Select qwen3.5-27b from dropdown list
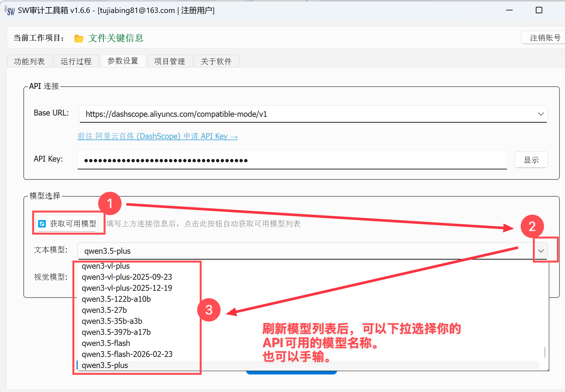Viewport: 565px width, 392px height. pyautogui.click(x=104, y=310)
